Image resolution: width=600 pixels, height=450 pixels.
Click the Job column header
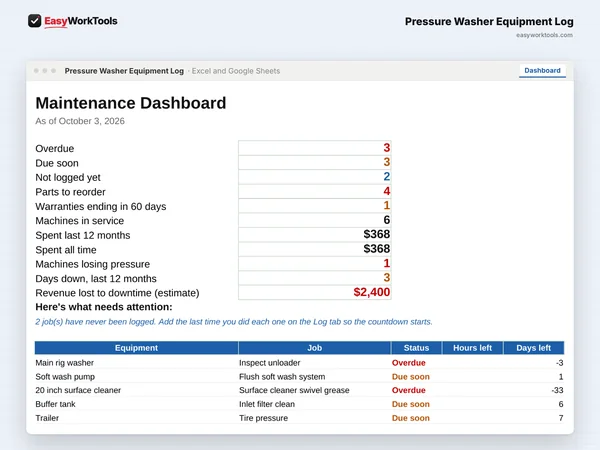[x=315, y=348]
